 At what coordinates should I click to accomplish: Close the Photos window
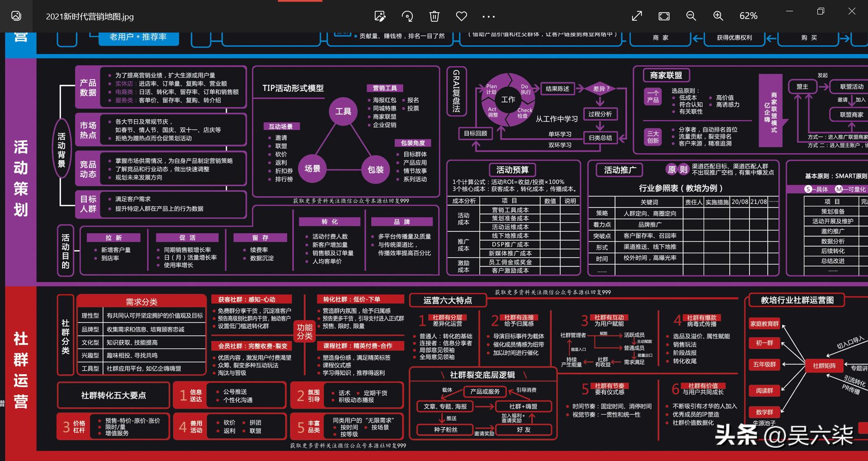852,11
